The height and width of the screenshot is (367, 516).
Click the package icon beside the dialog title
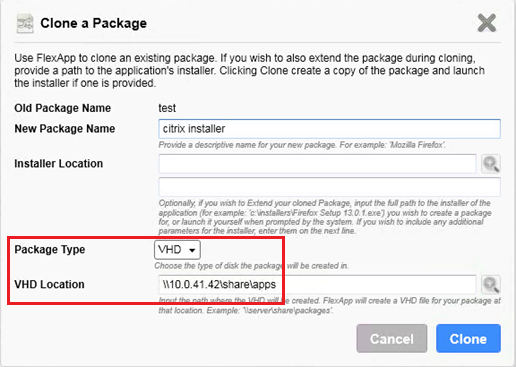(x=25, y=23)
